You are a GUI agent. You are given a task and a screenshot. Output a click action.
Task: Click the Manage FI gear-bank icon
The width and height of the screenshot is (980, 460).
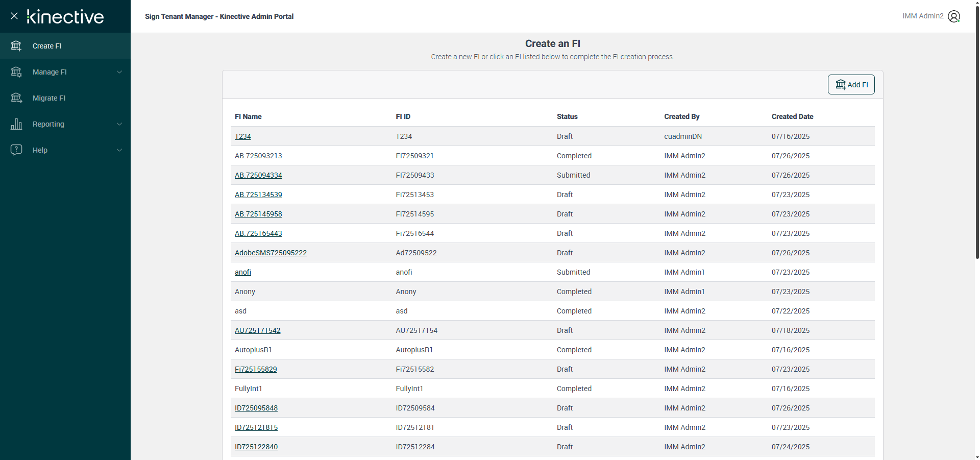(x=16, y=72)
